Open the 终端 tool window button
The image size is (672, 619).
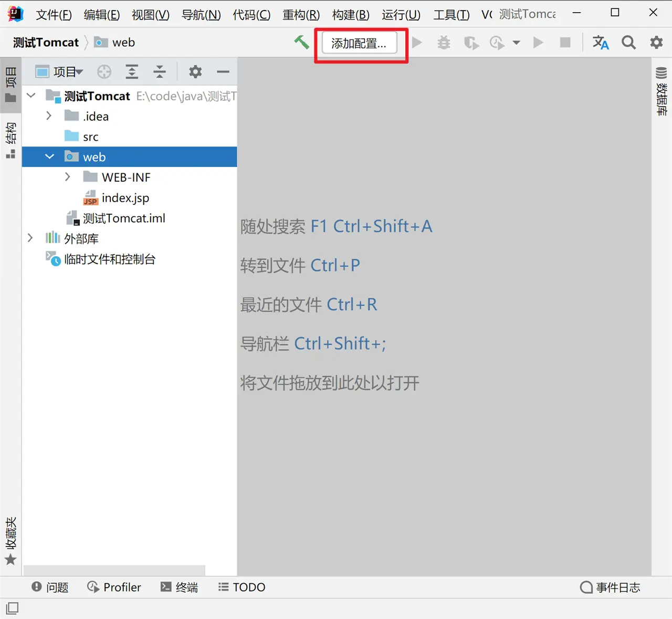tap(180, 587)
